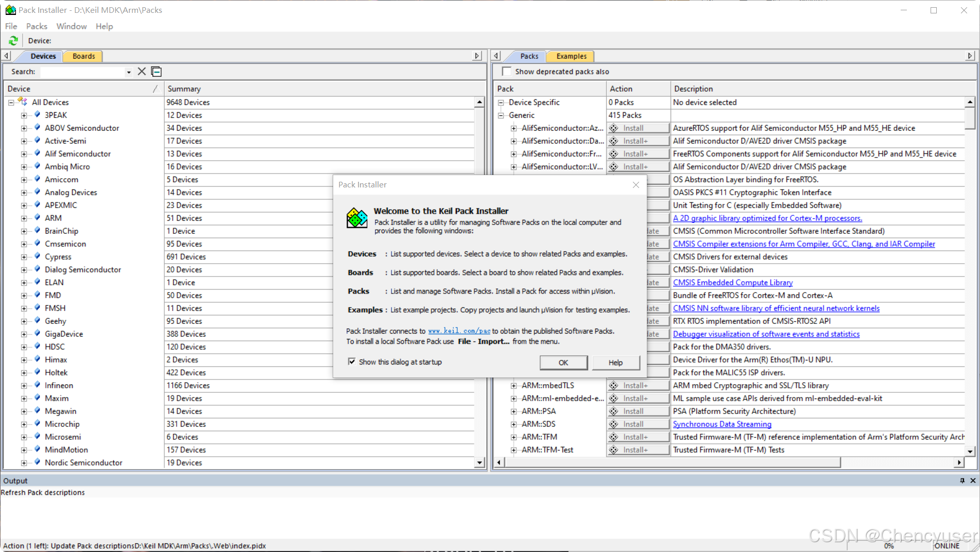980x552 pixels.
Task: Click into the device Search field
Action: (82, 72)
